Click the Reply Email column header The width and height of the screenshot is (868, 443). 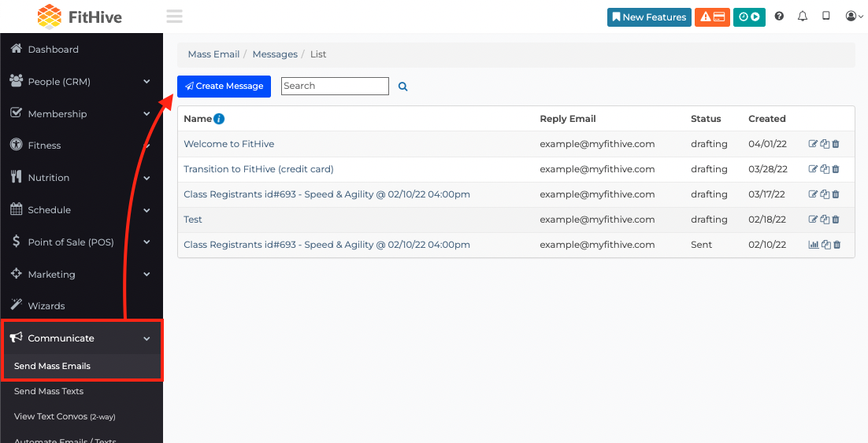click(567, 118)
